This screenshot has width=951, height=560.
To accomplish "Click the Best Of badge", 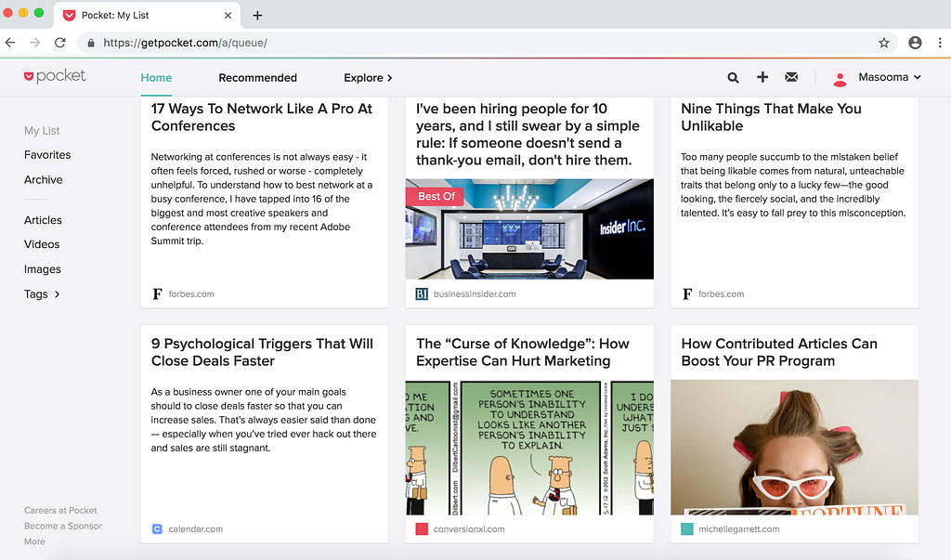I will point(436,197).
